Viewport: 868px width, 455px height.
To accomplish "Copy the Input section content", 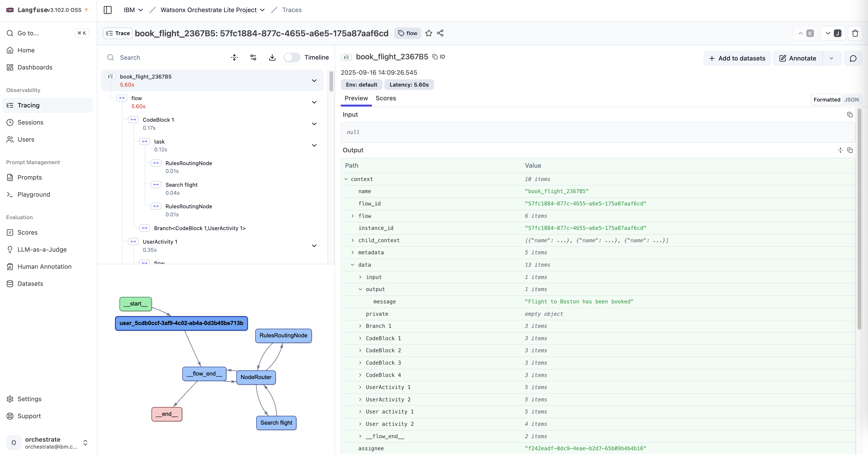I will click(x=850, y=115).
